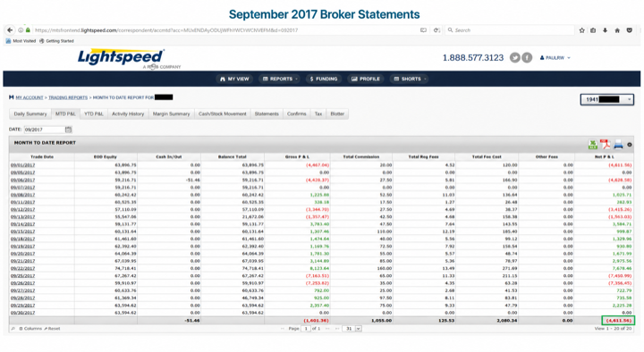Open the Cash/Stock Movement tab

pos(222,114)
